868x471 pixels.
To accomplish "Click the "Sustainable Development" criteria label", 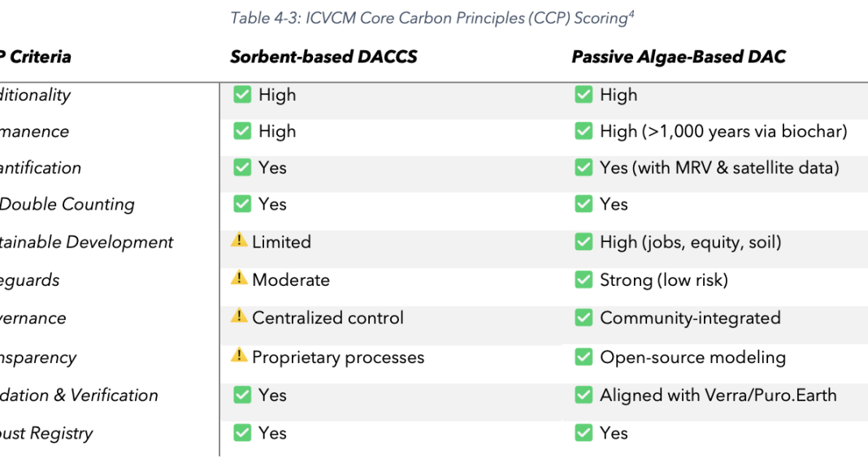I will point(86,242).
